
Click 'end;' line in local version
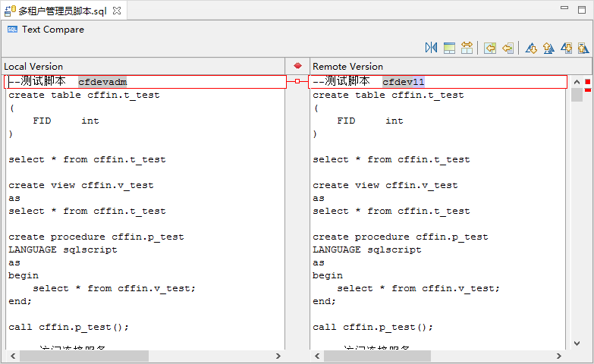tap(20, 301)
